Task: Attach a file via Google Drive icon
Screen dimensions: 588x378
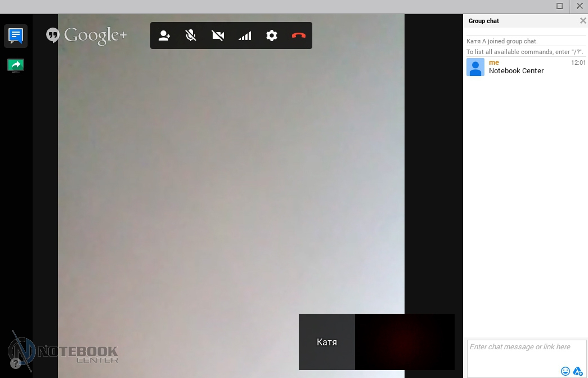Action: point(578,371)
